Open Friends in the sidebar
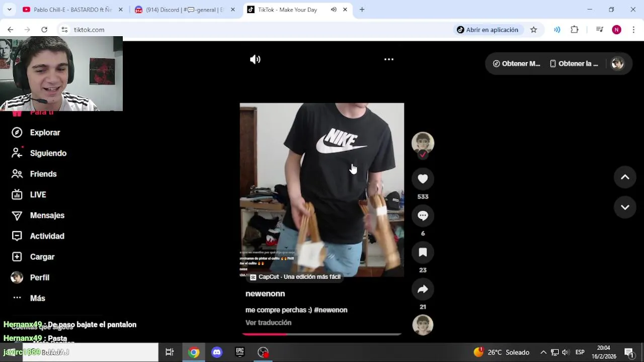 [43, 174]
